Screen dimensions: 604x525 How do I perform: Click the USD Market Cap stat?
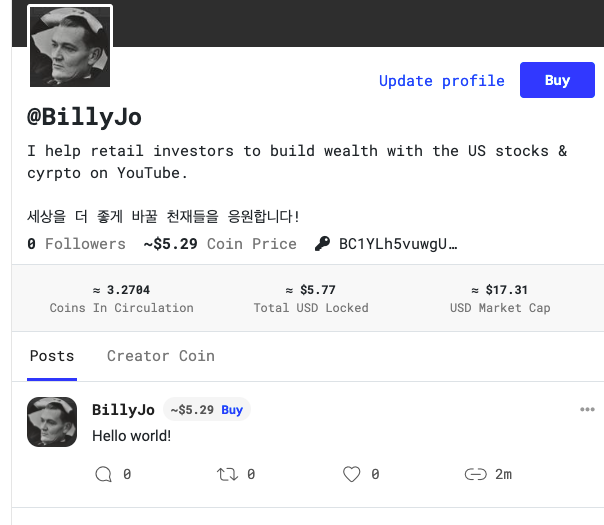pyautogui.click(x=500, y=299)
